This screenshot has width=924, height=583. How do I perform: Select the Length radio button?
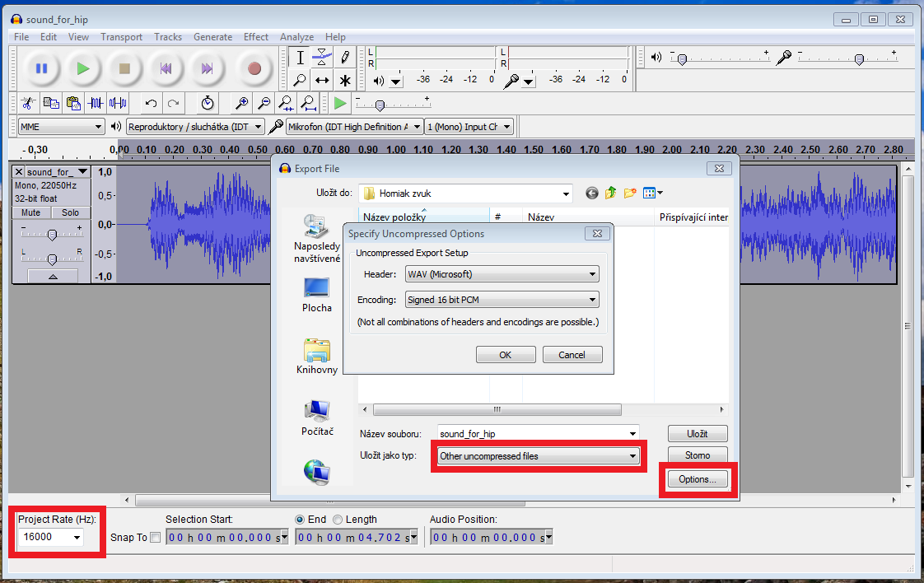pyautogui.click(x=338, y=520)
